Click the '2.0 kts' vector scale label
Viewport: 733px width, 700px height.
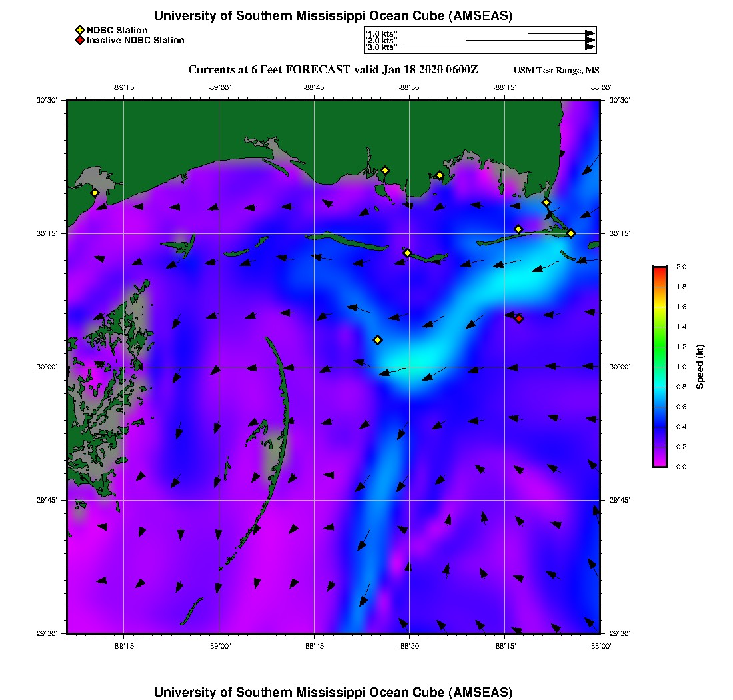381,41
